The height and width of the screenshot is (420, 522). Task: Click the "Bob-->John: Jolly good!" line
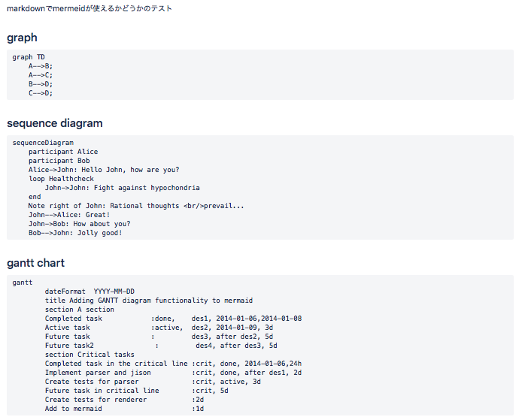pyautogui.click(x=75, y=233)
